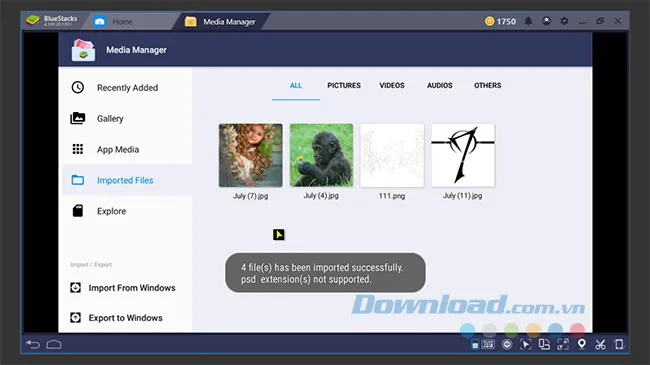Click the rotate screen icon

click(544, 344)
